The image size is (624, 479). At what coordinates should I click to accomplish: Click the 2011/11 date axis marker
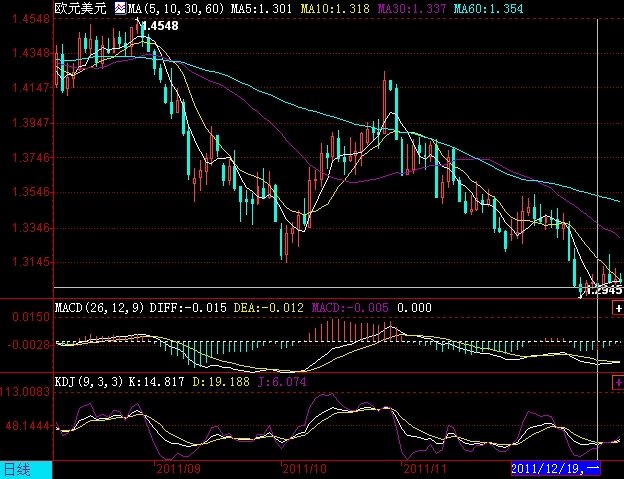425,469
